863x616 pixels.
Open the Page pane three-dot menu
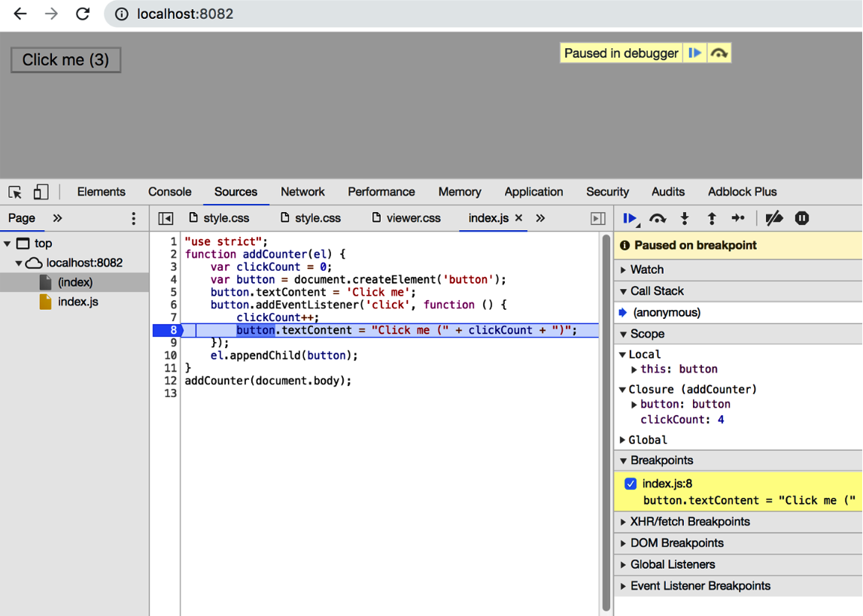point(133,218)
